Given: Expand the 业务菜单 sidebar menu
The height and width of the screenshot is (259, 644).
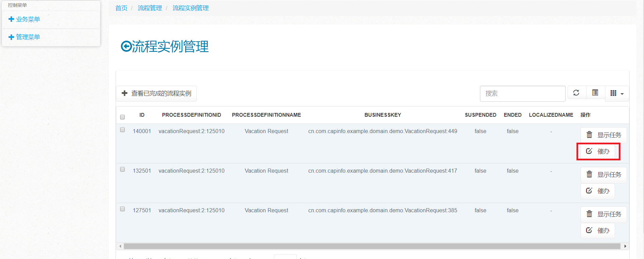Looking at the screenshot, I should [x=24, y=19].
